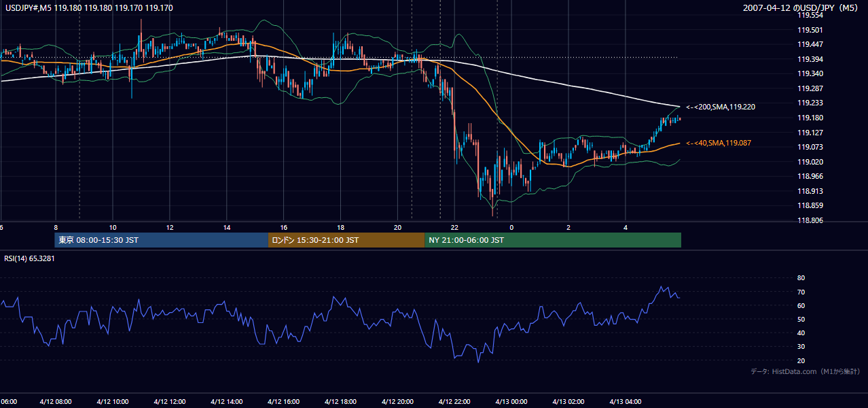This screenshot has width=868, height=408.
Task: Click the 4/12 22:00 date label
Action: point(454,402)
